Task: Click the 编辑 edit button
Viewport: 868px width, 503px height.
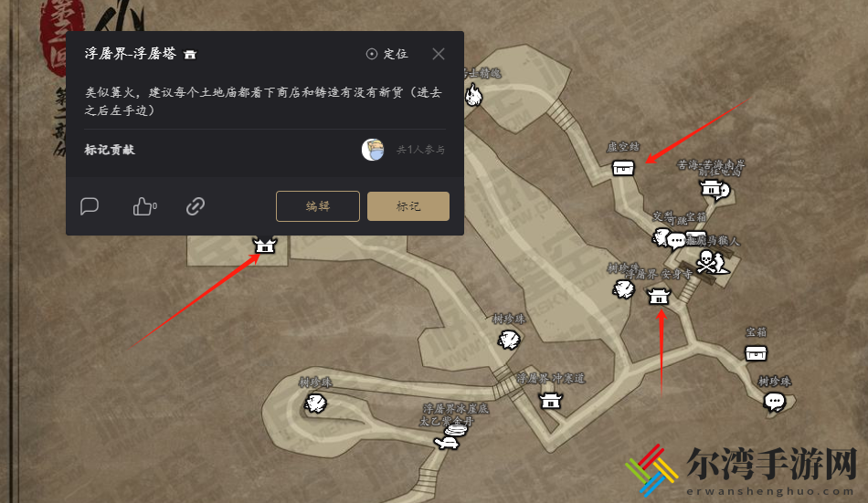Action: click(318, 206)
